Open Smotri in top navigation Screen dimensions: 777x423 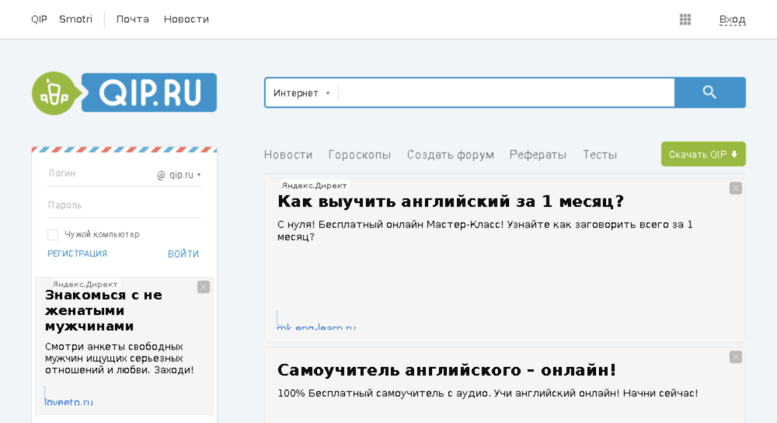pos(76,19)
